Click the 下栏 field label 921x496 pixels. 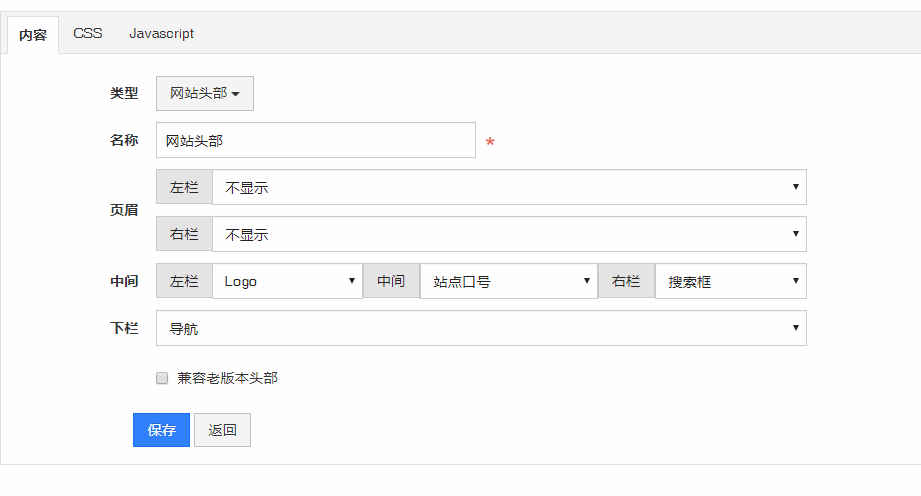point(124,328)
